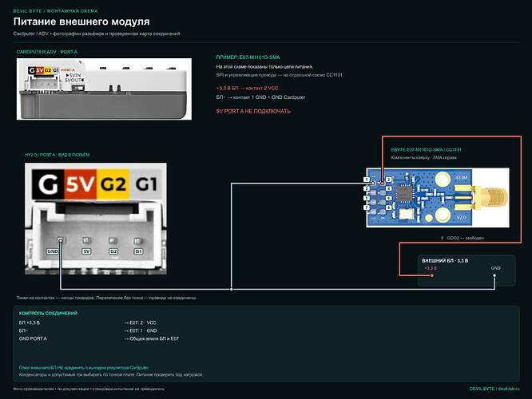Click the gray G1 label on the large connector
Image resolution: width=532 pixels, height=399 pixels.
(x=145, y=184)
